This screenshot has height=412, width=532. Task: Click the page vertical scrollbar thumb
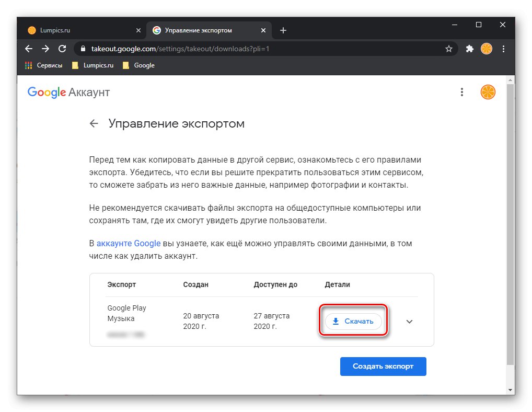coord(510,225)
